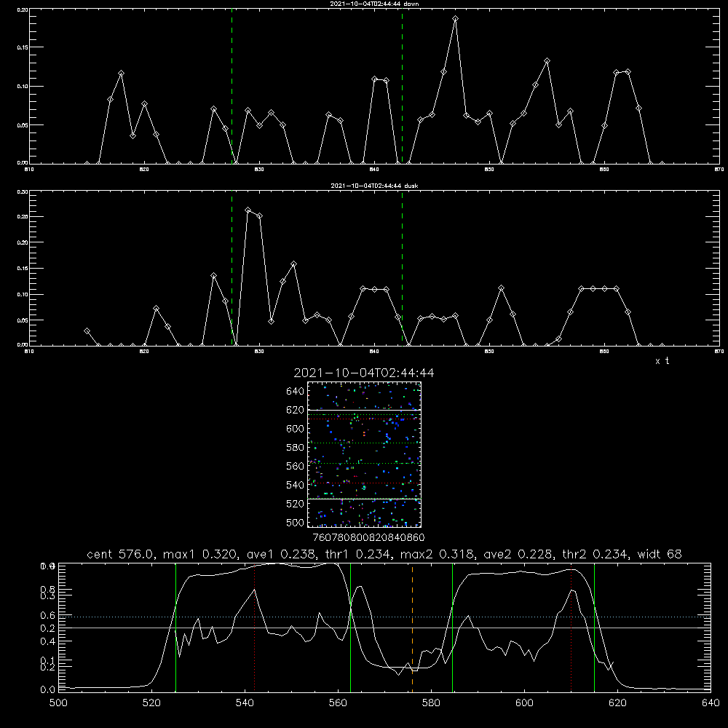
Task: Click the '600' x-axis label of the bottom plot
Action: (x=524, y=703)
